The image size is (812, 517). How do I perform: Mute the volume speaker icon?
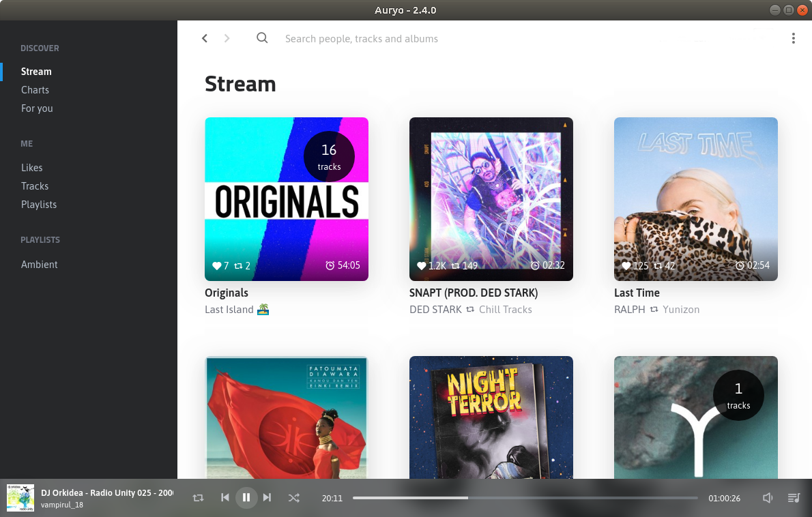click(x=768, y=498)
